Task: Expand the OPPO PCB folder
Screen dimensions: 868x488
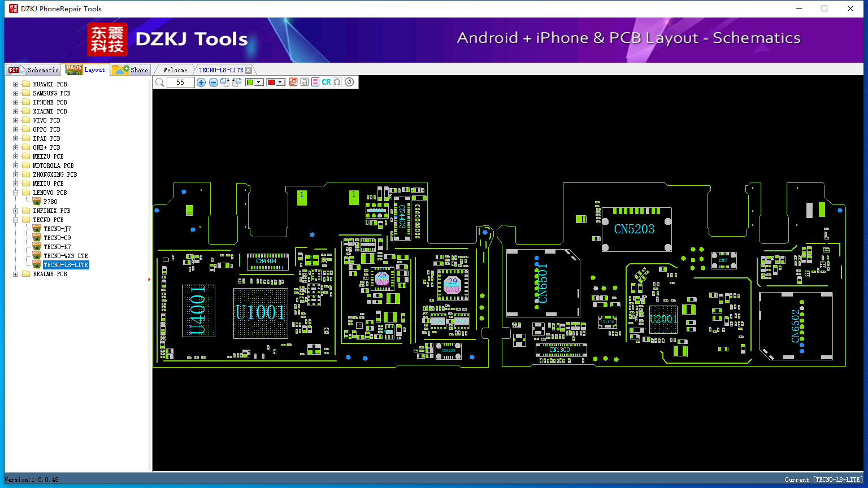Action: point(16,130)
